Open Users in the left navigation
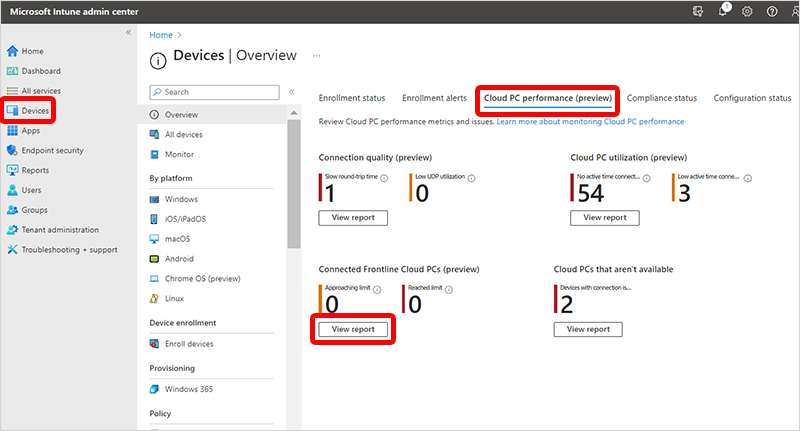Image resolution: width=800 pixels, height=431 pixels. pos(24,190)
